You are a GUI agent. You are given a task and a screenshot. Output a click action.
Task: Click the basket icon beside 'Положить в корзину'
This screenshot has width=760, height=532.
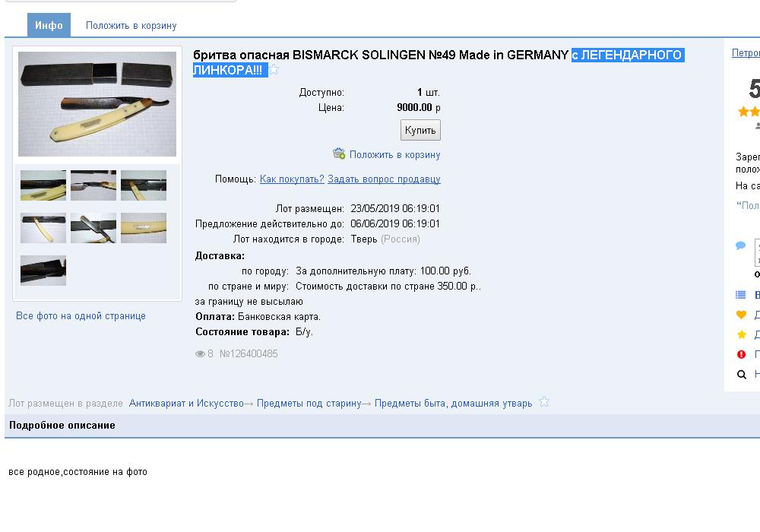coord(339,154)
